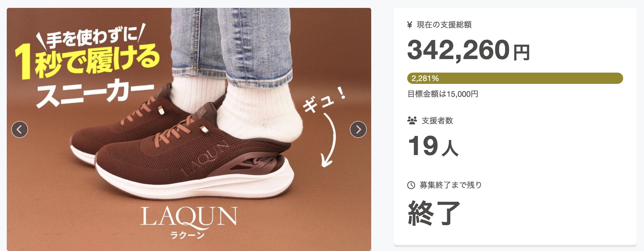
Task: Click the 終了 status text
Action: 434,213
